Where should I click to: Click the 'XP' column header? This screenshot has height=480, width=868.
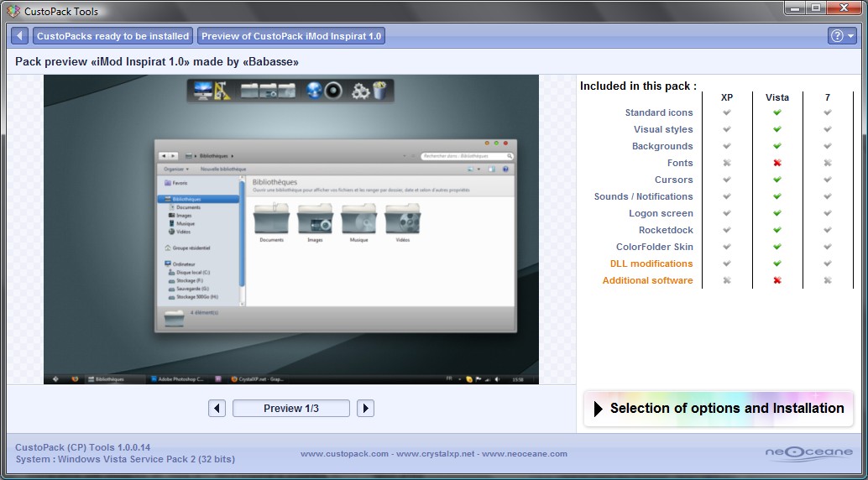point(727,97)
